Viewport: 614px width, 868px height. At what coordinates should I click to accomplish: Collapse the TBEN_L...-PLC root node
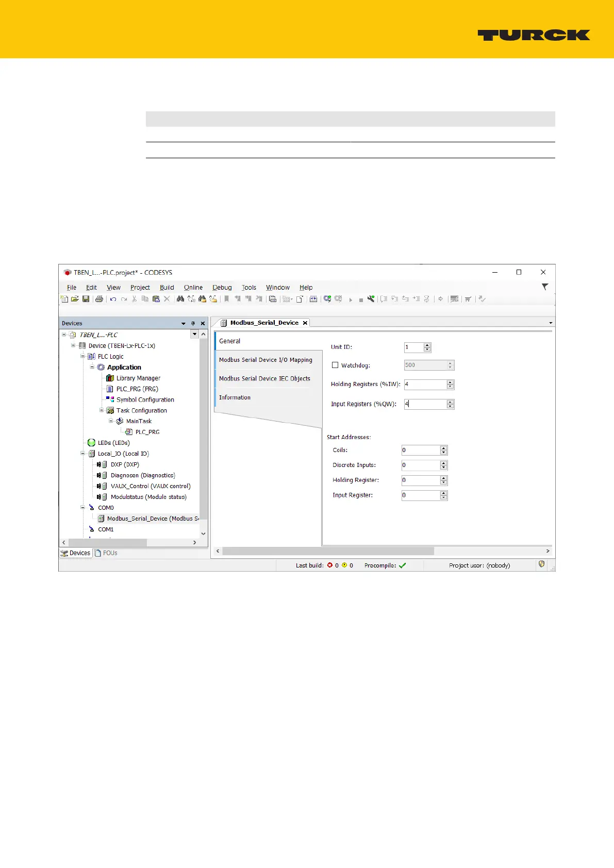pyautogui.click(x=64, y=335)
